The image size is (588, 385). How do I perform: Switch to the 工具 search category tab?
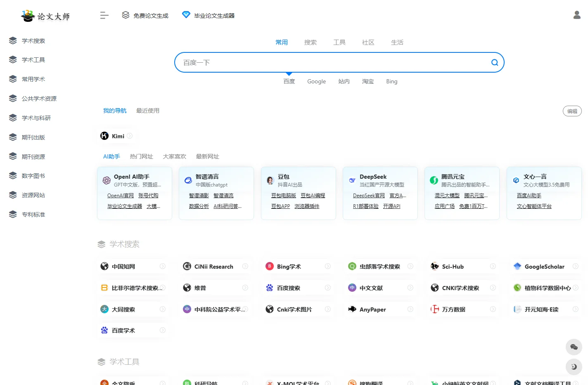click(339, 42)
